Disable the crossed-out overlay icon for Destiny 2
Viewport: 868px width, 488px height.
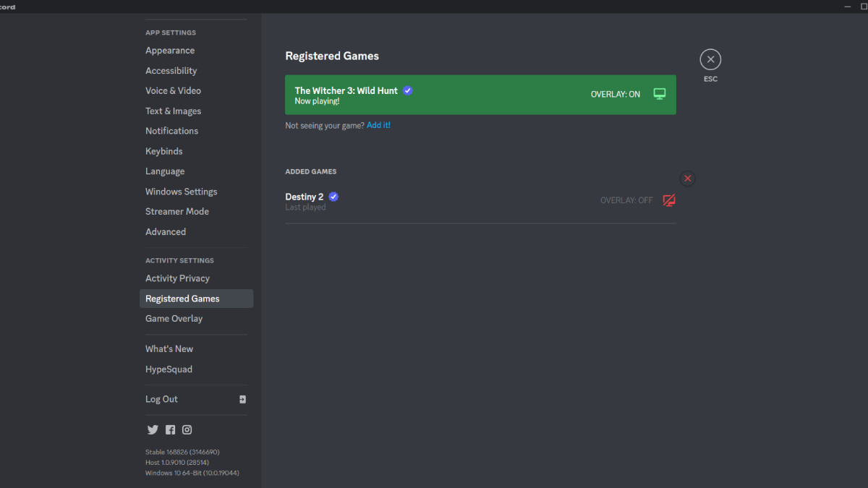coord(668,200)
